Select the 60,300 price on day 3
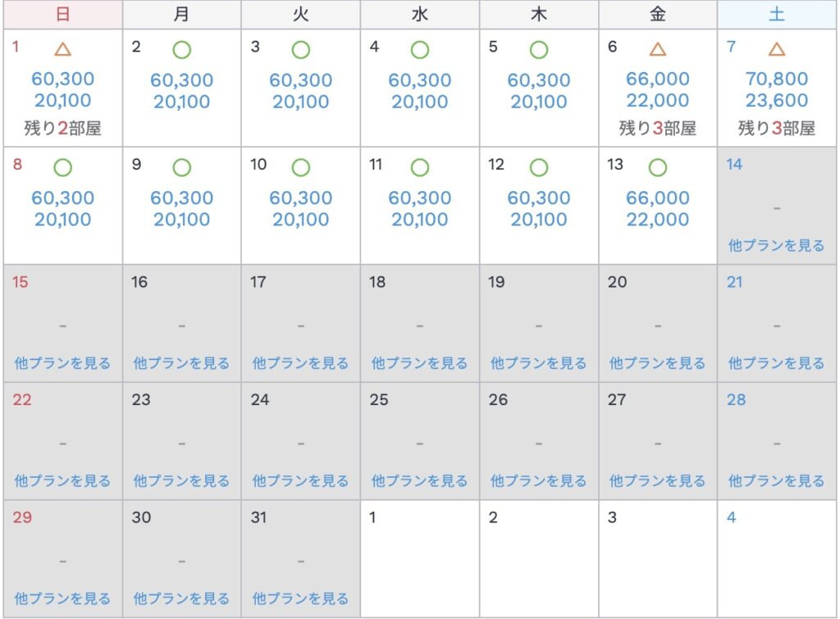840x619 pixels. (301, 80)
